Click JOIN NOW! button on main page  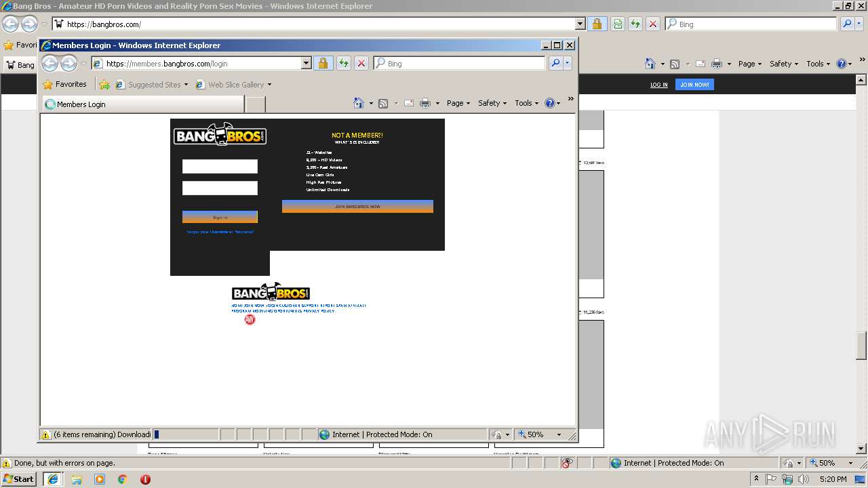pyautogui.click(x=694, y=85)
